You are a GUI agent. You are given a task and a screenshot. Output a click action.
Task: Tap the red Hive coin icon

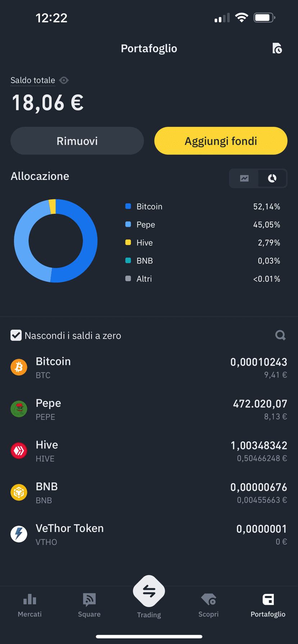click(x=19, y=451)
